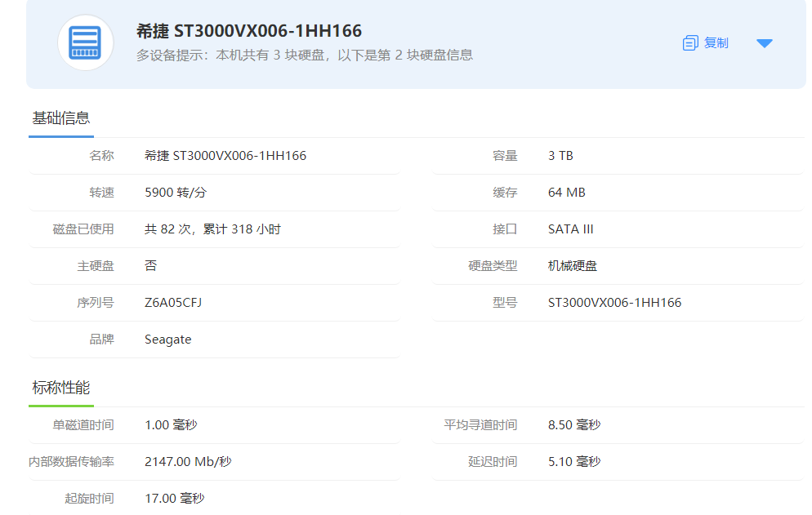This screenshot has height=515, width=812.
Task: Select the 名称 value 希捷 ST3000VX006-1HH166
Action: click(x=225, y=156)
